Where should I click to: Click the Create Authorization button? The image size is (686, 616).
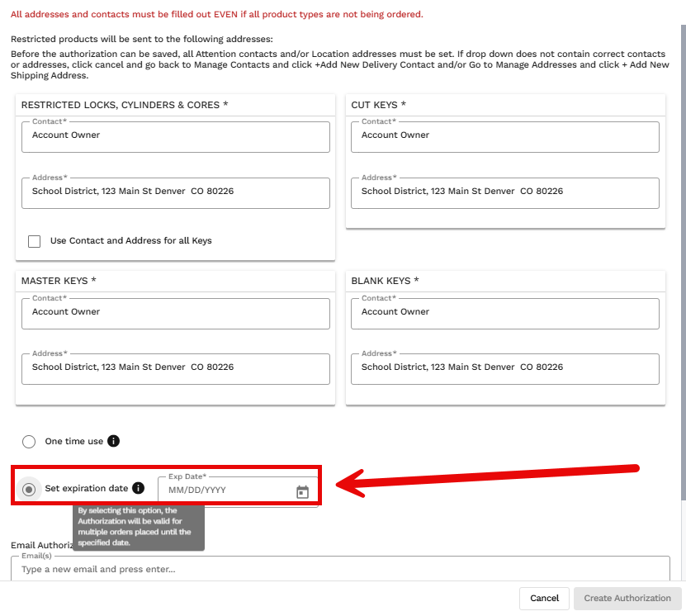pyautogui.click(x=627, y=598)
